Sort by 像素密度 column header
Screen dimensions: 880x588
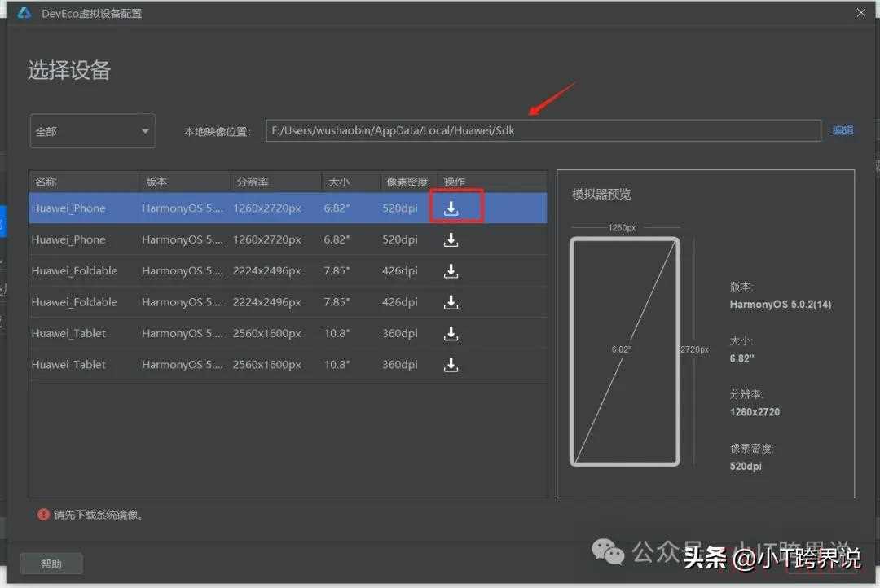click(407, 182)
